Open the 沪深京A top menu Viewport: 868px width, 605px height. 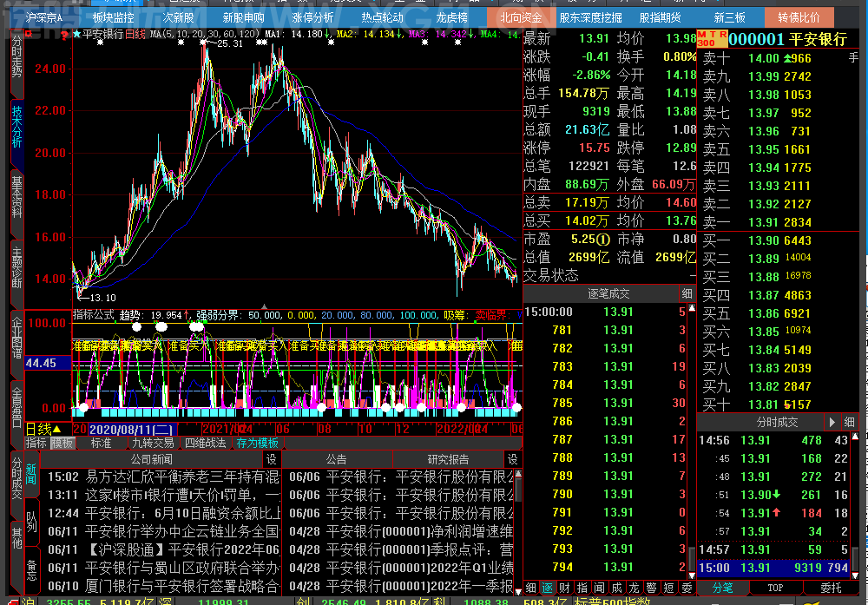pos(44,17)
